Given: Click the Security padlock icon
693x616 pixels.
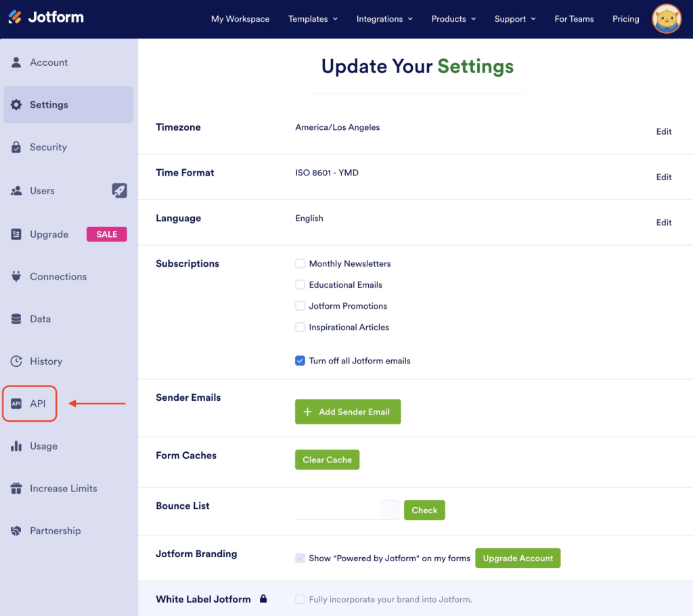Looking at the screenshot, I should point(16,148).
